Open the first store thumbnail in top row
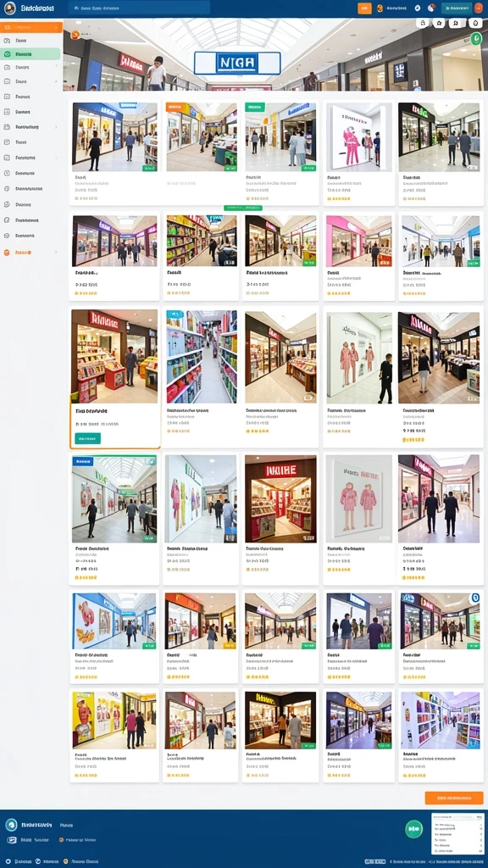This screenshot has width=488, height=868. [x=114, y=136]
